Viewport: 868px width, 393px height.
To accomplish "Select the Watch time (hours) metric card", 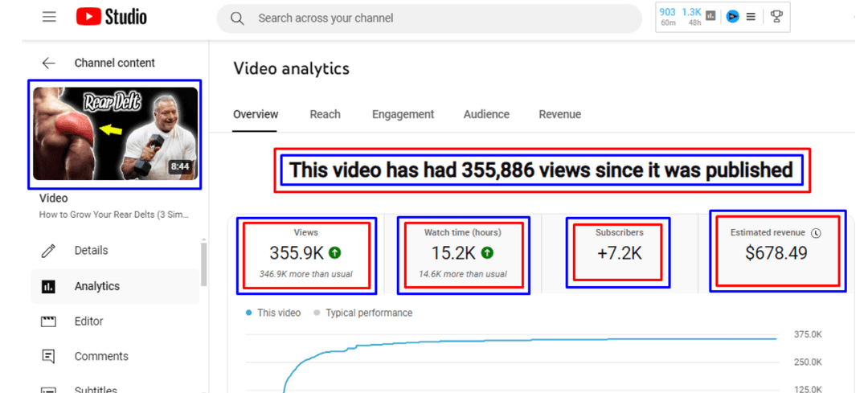I will click(x=463, y=253).
